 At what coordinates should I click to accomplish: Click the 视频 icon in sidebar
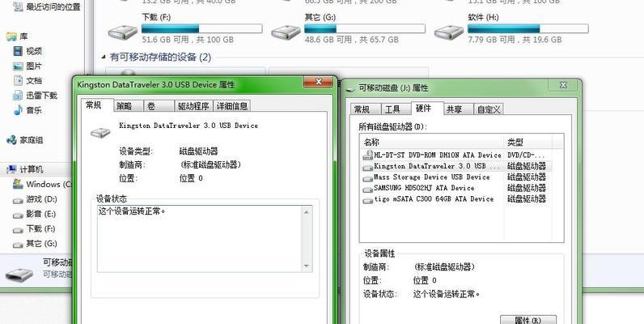tap(18, 51)
